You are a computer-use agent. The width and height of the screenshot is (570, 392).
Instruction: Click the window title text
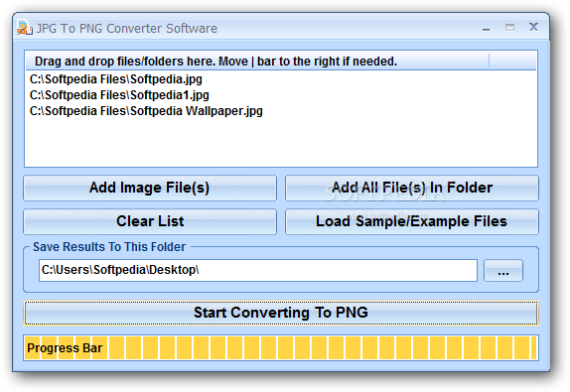click(126, 29)
